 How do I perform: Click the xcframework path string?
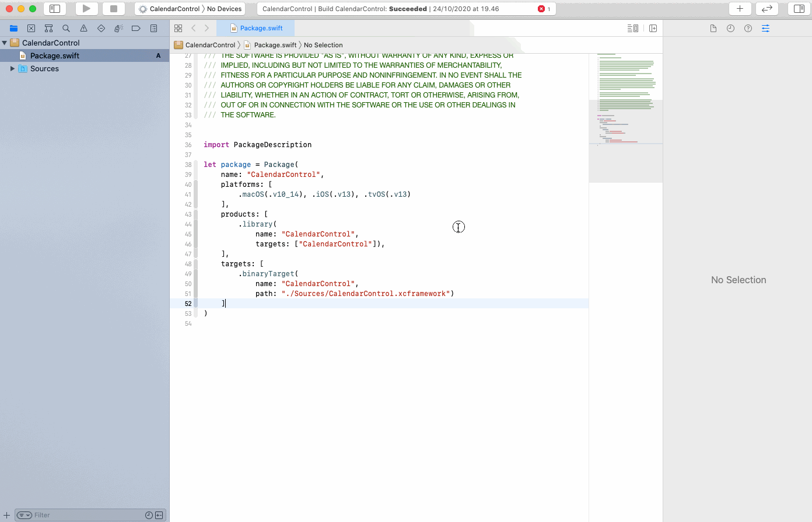click(365, 294)
